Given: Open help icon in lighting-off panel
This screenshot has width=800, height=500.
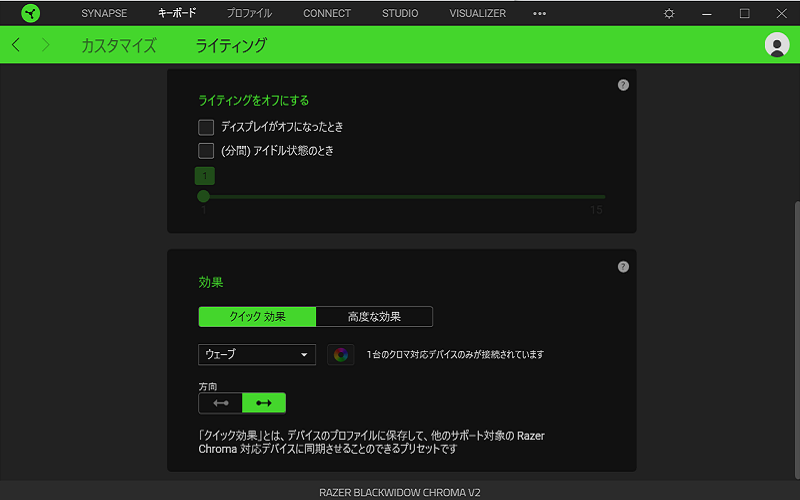Looking at the screenshot, I should click(x=623, y=85).
